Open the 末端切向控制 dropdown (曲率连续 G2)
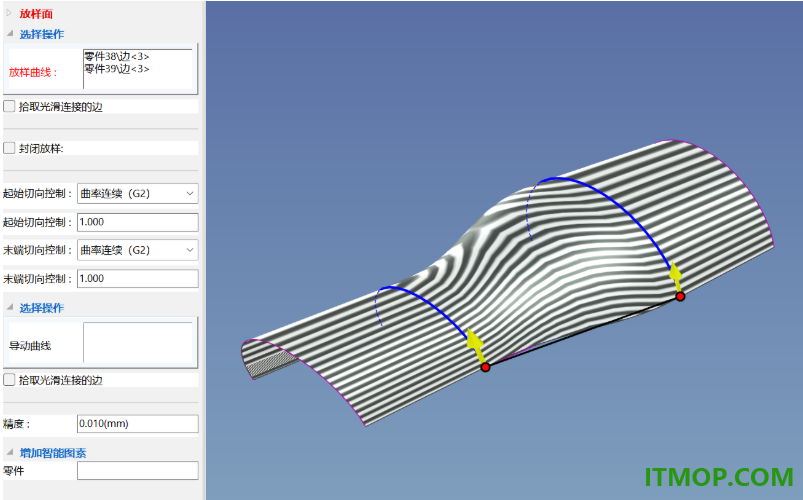Screen dimensions: 803x500 tap(138, 250)
